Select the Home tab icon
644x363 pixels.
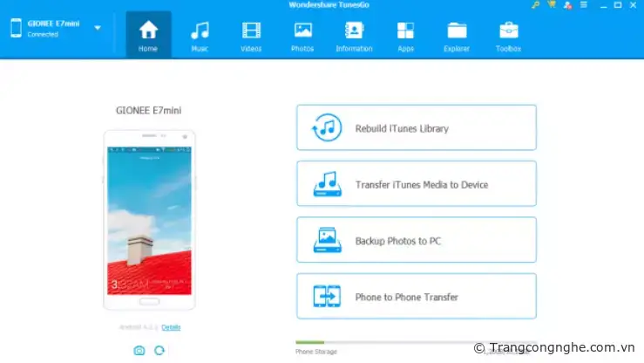(x=148, y=36)
